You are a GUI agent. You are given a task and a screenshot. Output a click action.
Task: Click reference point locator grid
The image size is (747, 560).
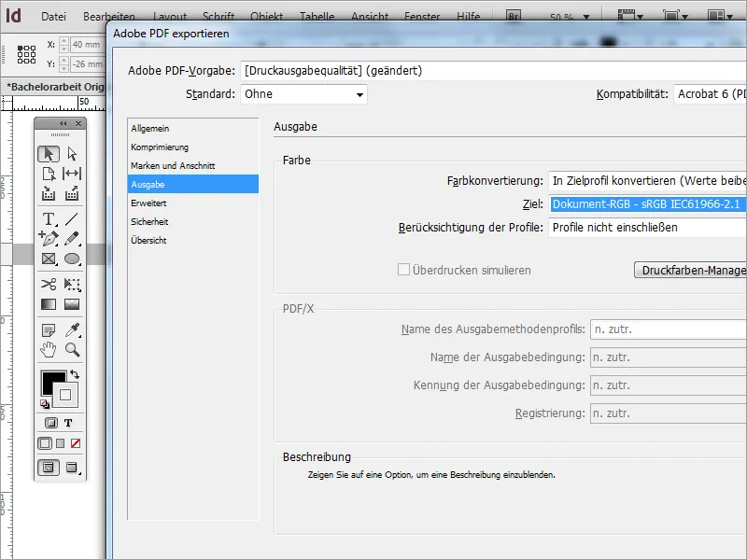click(x=26, y=54)
